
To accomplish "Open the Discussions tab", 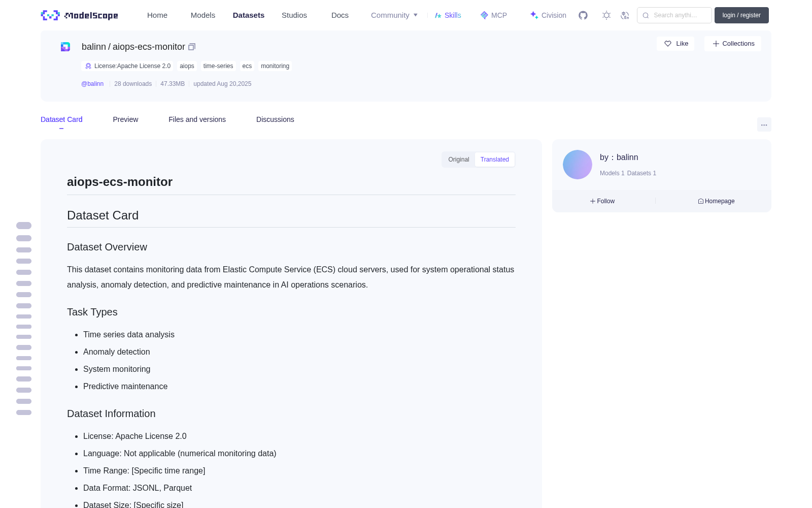I will coord(275,119).
